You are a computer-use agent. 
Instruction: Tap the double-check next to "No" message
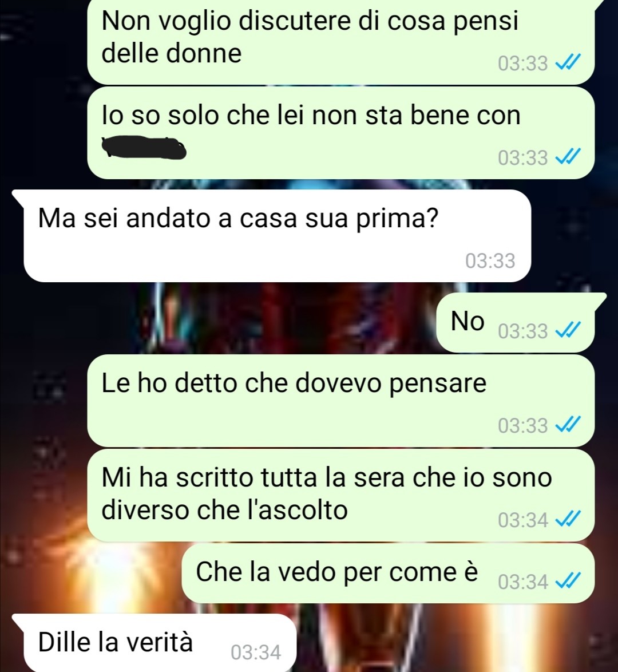[568, 330]
